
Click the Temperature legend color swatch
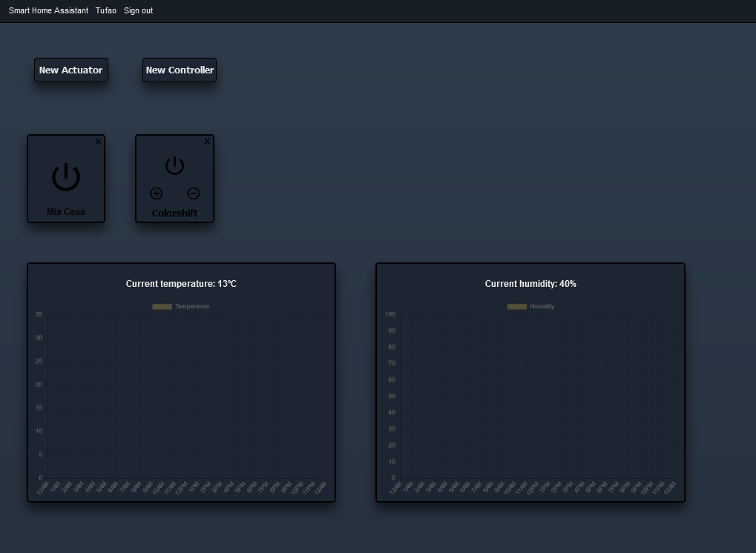click(x=162, y=306)
